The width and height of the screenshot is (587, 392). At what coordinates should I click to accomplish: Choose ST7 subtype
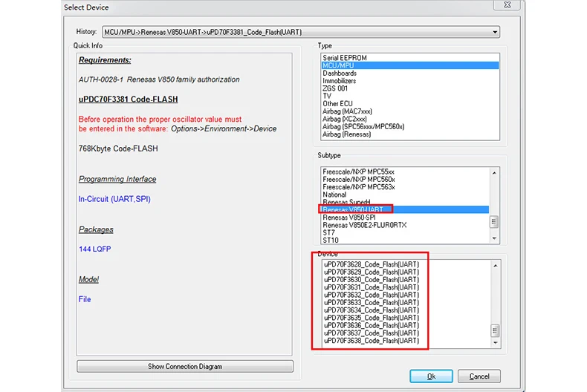[405, 232]
